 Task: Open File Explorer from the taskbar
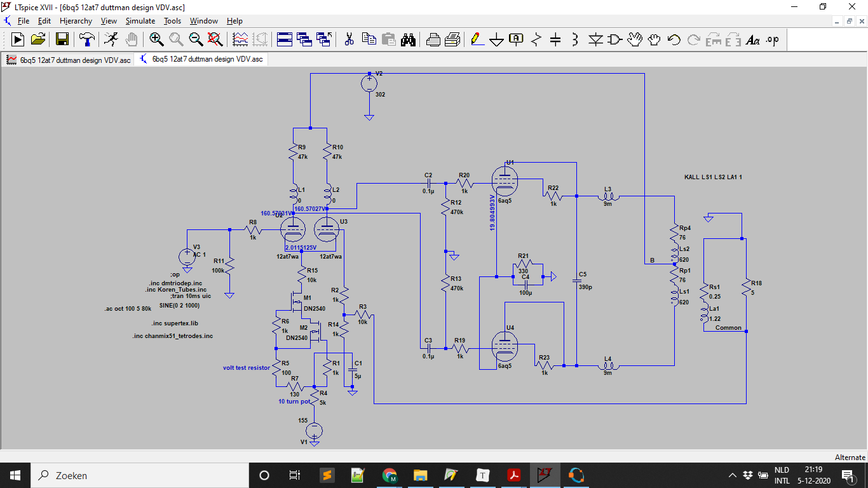(x=420, y=475)
